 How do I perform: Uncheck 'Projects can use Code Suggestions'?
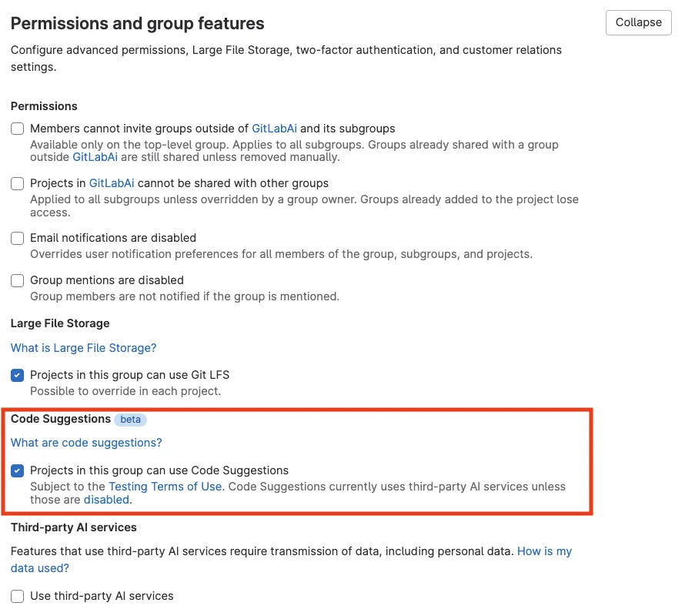17,470
